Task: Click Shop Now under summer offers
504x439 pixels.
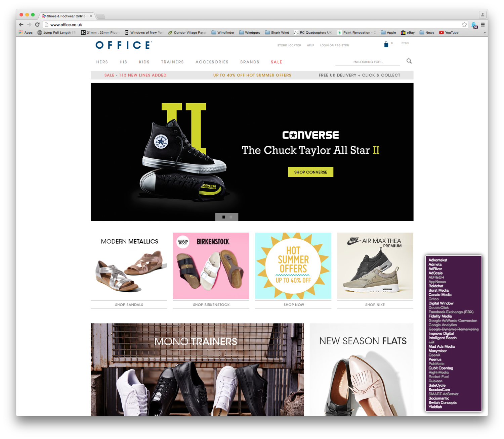Action: pyautogui.click(x=293, y=305)
